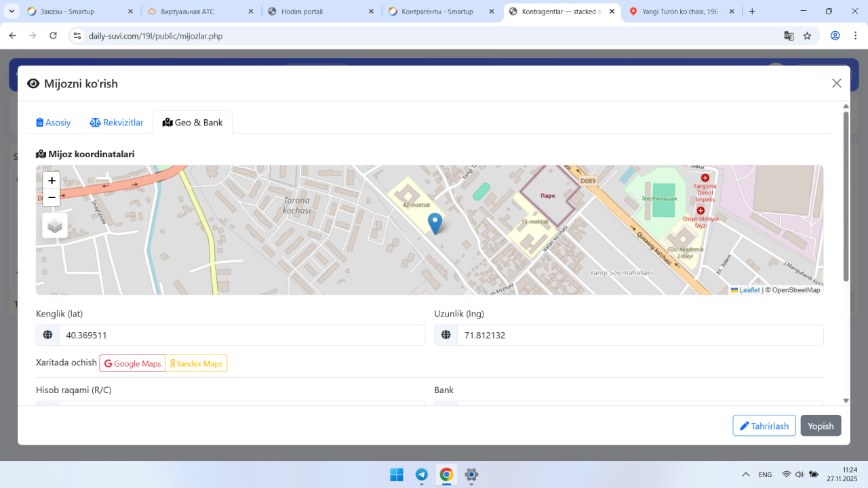Click the Yopish button

pyautogui.click(x=821, y=426)
